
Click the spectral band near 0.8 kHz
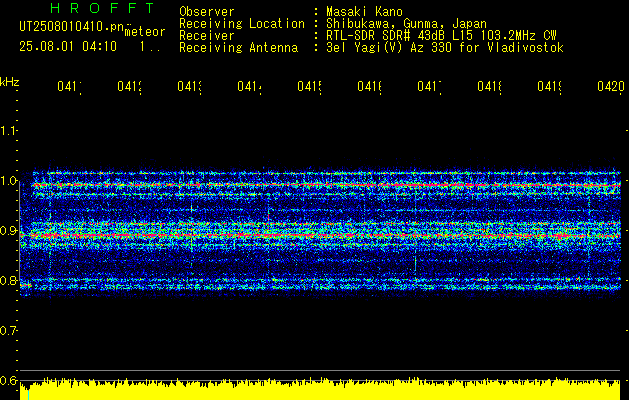pyautogui.click(x=320, y=284)
